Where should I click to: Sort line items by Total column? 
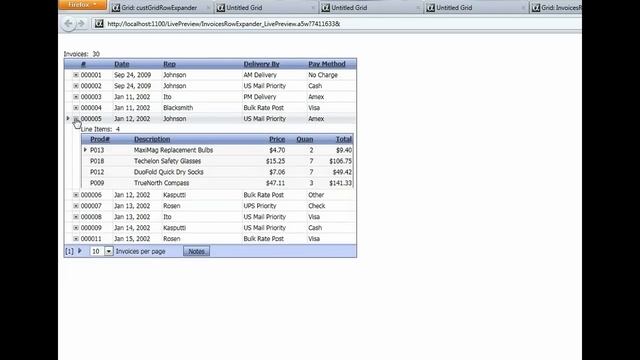click(x=344, y=139)
